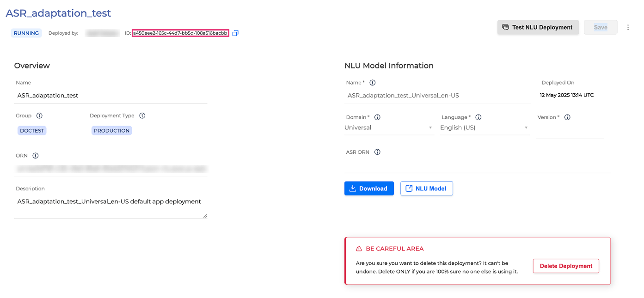Image resolution: width=644 pixels, height=298 pixels.
Task: Click info icon next to ORN
Action: point(36,156)
